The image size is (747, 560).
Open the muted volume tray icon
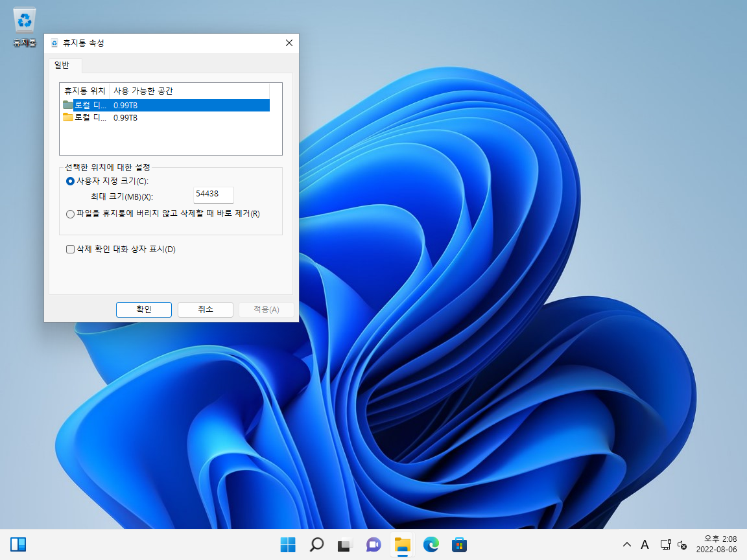coord(682,544)
